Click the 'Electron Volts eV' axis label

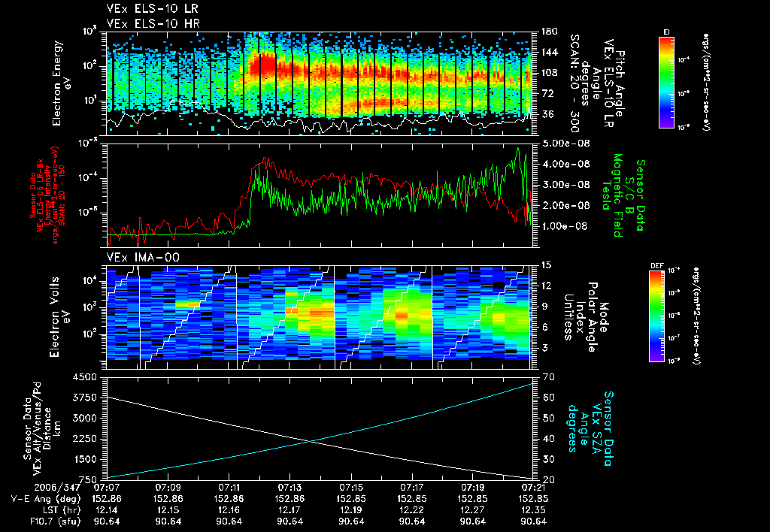59,316
